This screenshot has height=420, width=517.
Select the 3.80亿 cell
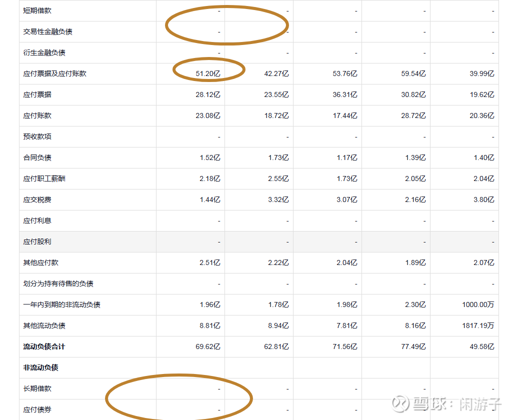click(484, 200)
